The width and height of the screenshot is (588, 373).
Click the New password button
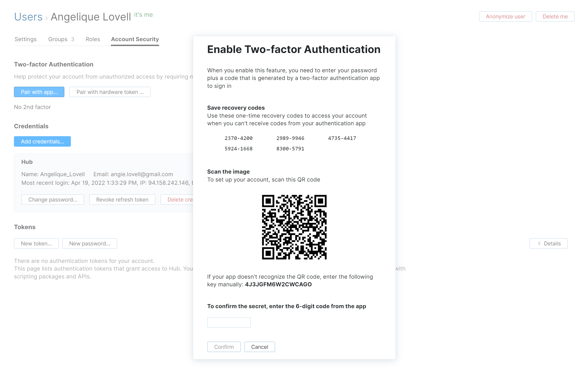89,243
